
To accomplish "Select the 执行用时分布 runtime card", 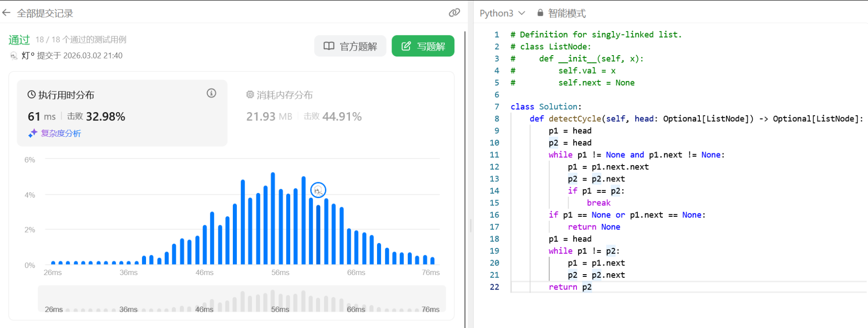I will (122, 113).
